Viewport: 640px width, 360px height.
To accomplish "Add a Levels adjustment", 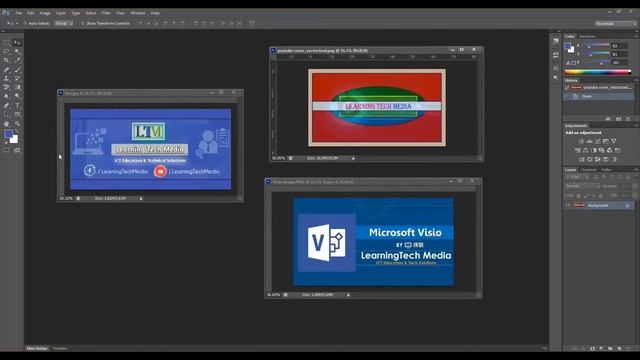I will point(589,141).
